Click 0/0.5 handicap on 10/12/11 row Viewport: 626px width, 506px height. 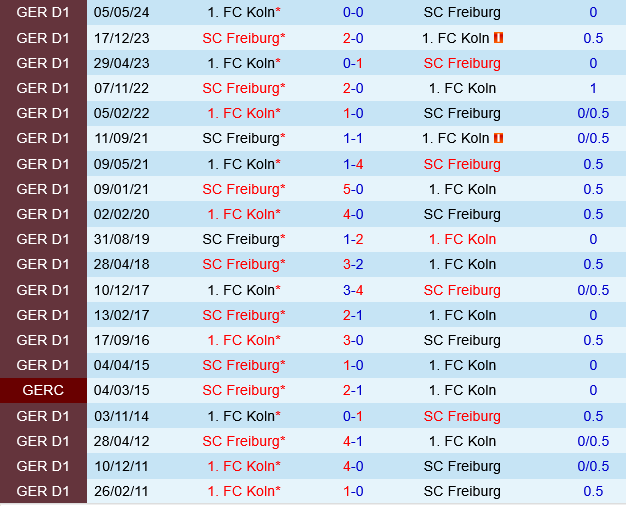(x=593, y=466)
